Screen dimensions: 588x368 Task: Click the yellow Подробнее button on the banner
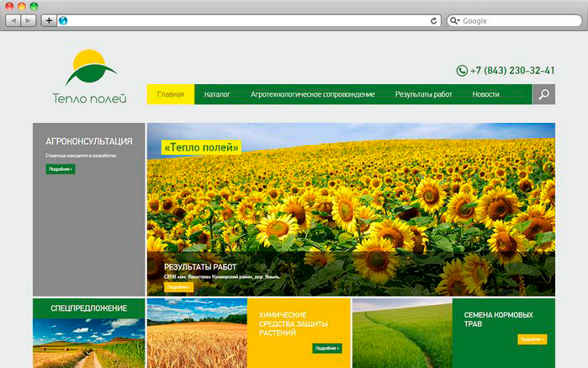coord(178,287)
